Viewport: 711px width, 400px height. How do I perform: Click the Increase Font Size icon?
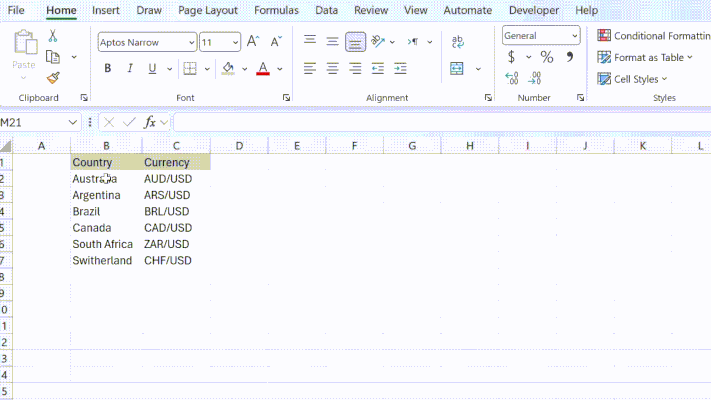tap(253, 42)
